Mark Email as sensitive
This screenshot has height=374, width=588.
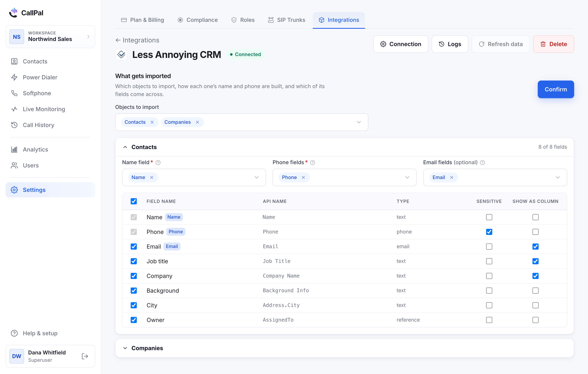pos(489,247)
